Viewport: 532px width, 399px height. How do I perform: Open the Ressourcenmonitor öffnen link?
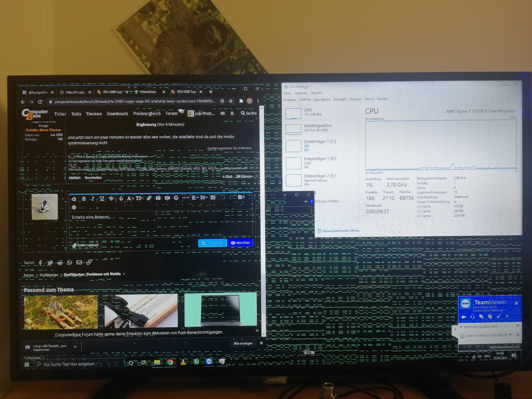tap(341, 231)
